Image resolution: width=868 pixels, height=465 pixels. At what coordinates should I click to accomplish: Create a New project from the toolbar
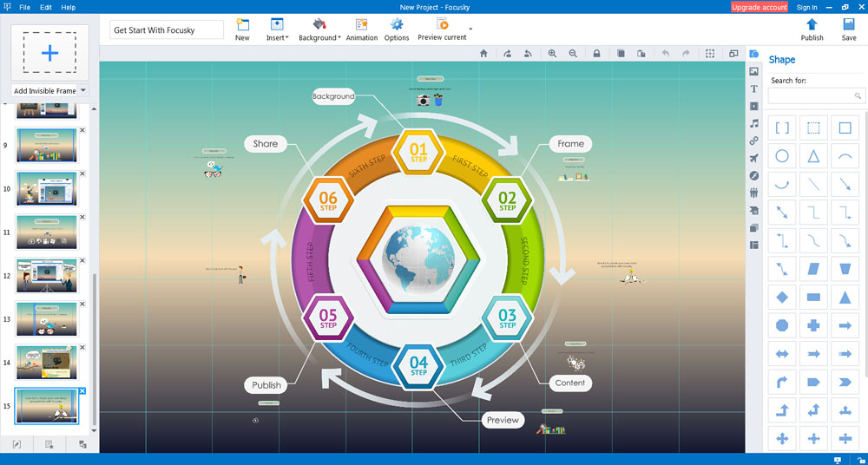coord(242,29)
